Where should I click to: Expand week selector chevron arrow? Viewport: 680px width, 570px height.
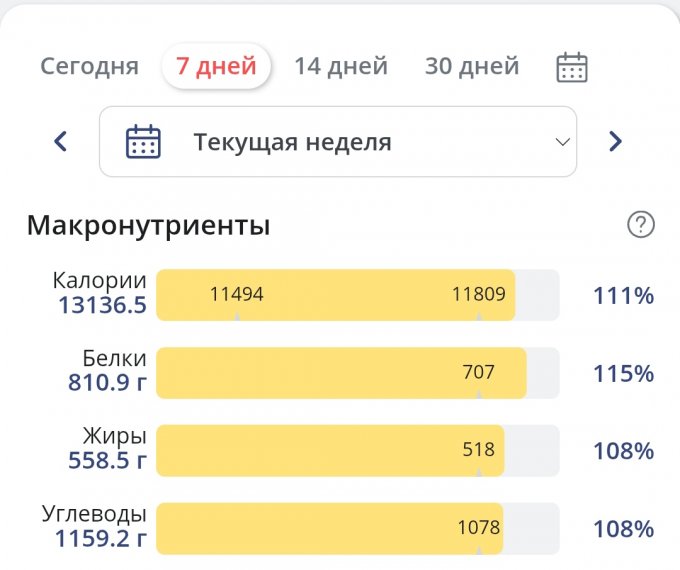pos(562,142)
